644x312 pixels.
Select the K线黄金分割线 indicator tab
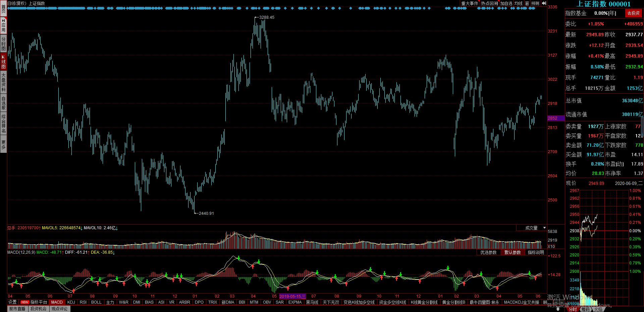[x=424, y=302]
